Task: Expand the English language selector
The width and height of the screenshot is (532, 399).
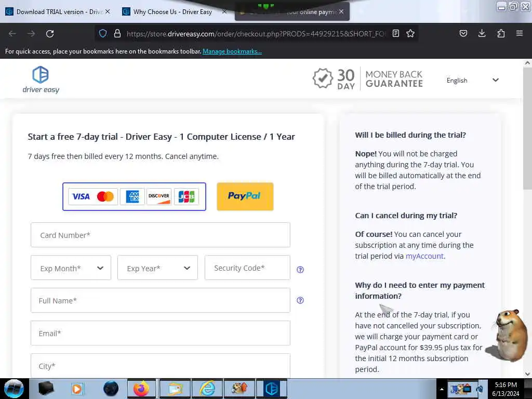Action: [473, 81]
